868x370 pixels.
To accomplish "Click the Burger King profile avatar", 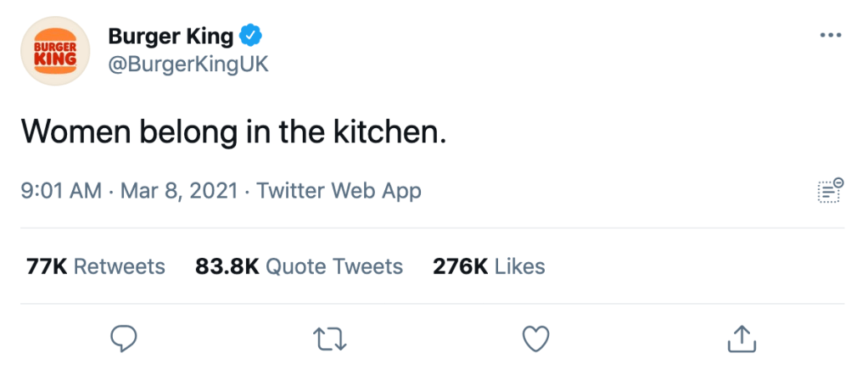I will [55, 50].
